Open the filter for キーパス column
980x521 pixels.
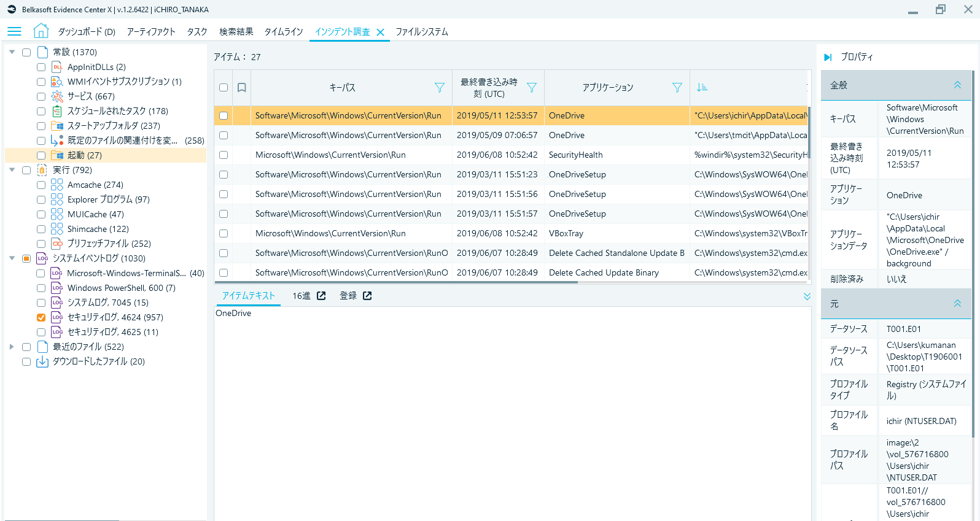[440, 88]
